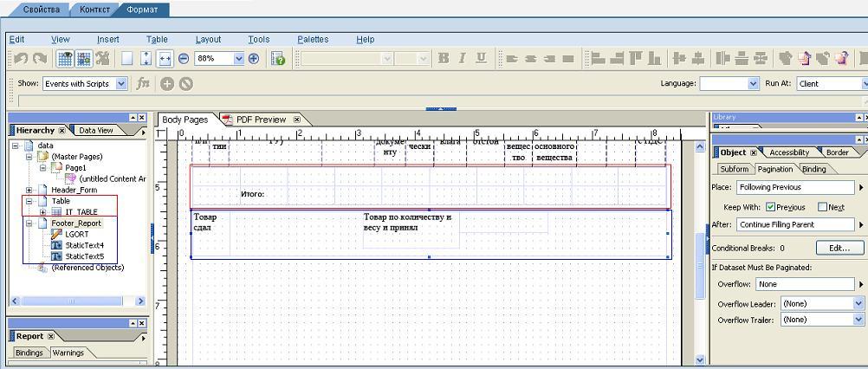Click the Undo arrow icon

click(x=21, y=58)
